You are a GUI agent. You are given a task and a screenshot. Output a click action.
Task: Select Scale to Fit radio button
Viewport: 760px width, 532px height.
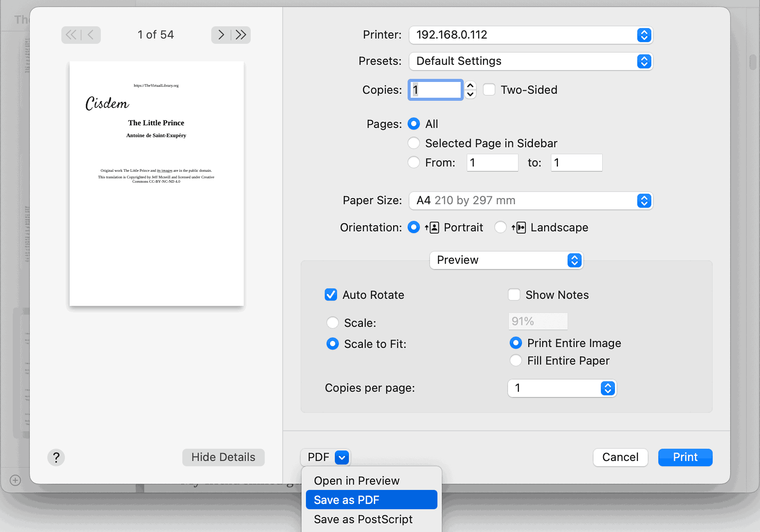click(x=333, y=344)
